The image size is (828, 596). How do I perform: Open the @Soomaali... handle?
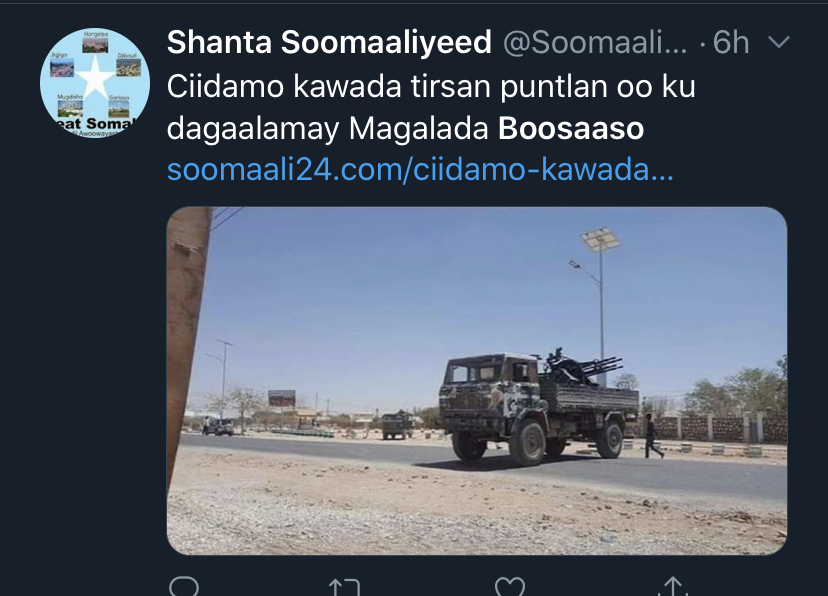[x=595, y=42]
